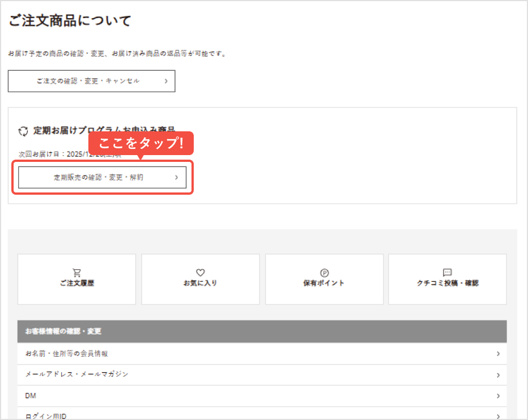
Task: Click the subscription cycle arrows icon
Action: (23, 131)
